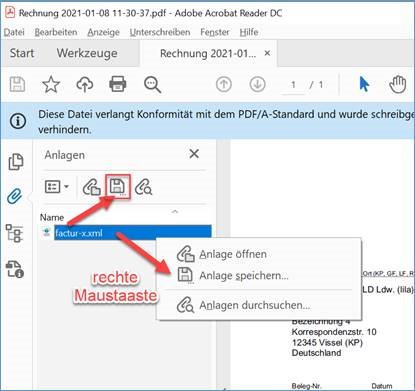Switch to the Start tab
This screenshot has width=415, height=391.
[22, 53]
